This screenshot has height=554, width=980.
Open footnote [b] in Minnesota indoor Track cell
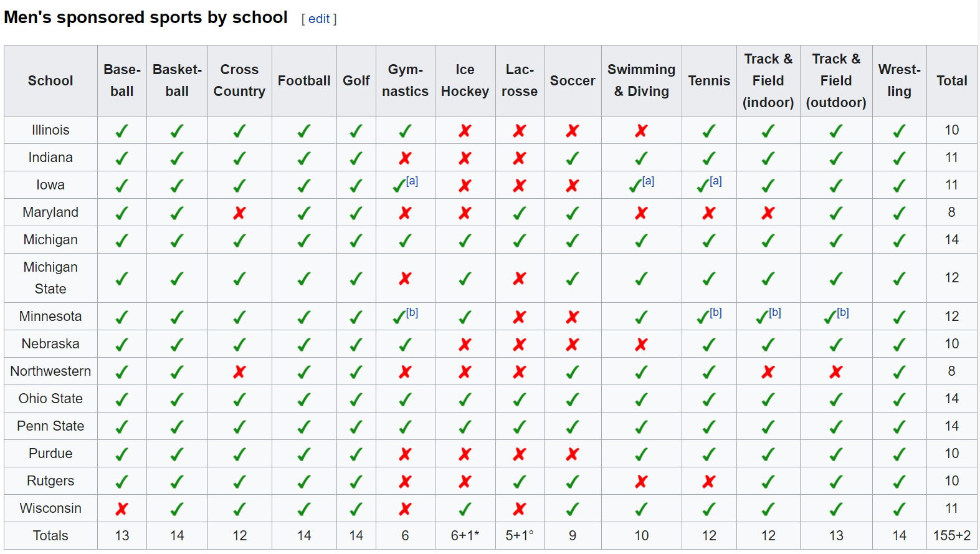coord(775,313)
